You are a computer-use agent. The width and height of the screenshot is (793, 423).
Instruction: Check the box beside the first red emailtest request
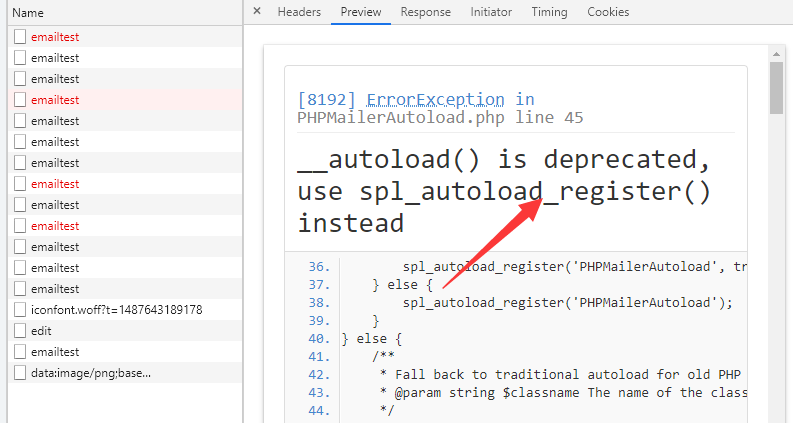click(x=20, y=36)
